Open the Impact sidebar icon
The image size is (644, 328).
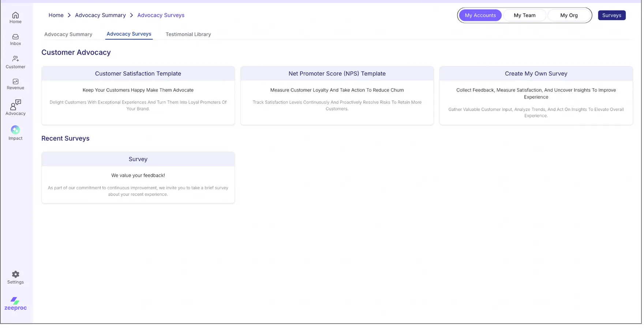(15, 133)
